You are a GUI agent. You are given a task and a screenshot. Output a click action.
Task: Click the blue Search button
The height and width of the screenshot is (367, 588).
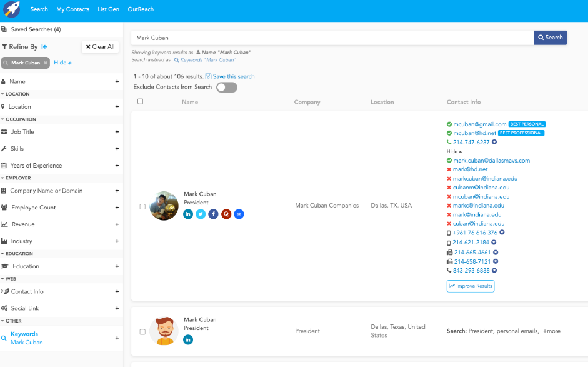pyautogui.click(x=551, y=38)
